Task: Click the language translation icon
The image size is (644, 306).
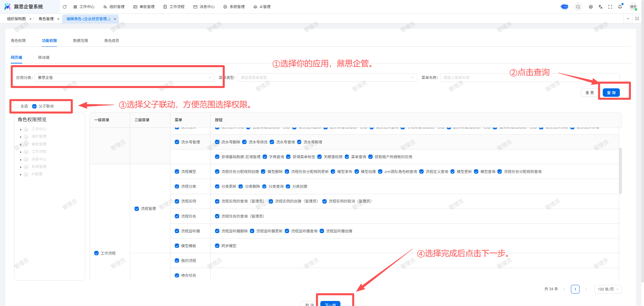Action: pyautogui.click(x=600, y=7)
